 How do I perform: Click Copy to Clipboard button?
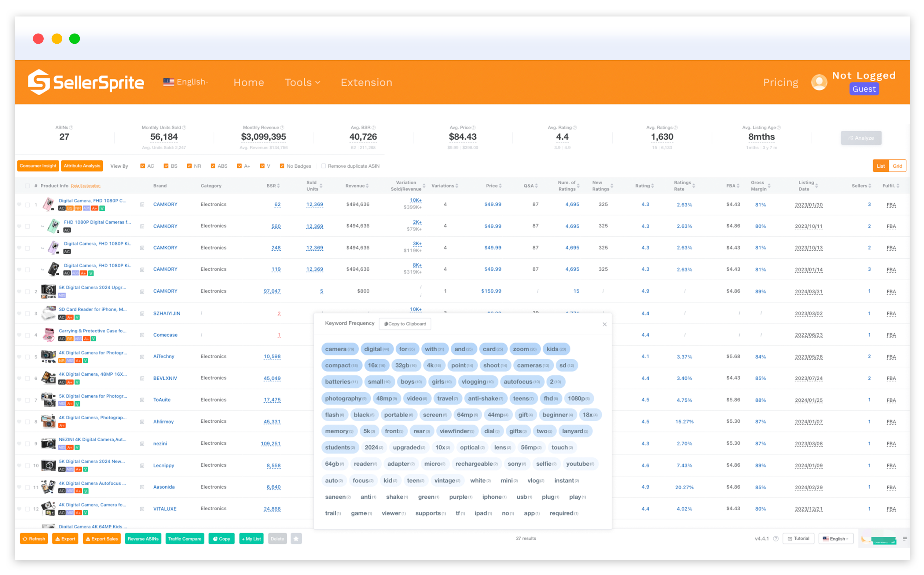[405, 324]
